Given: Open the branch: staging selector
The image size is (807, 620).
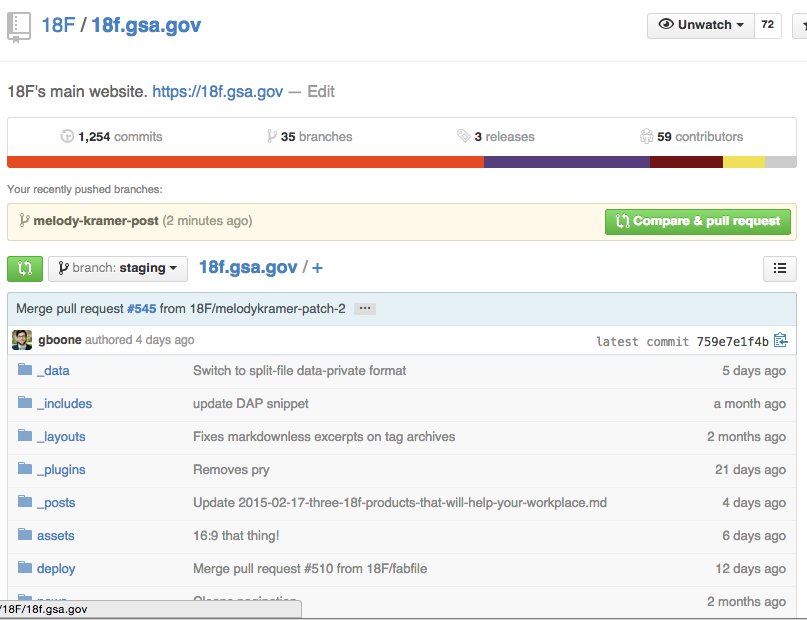Looking at the screenshot, I should [118, 269].
